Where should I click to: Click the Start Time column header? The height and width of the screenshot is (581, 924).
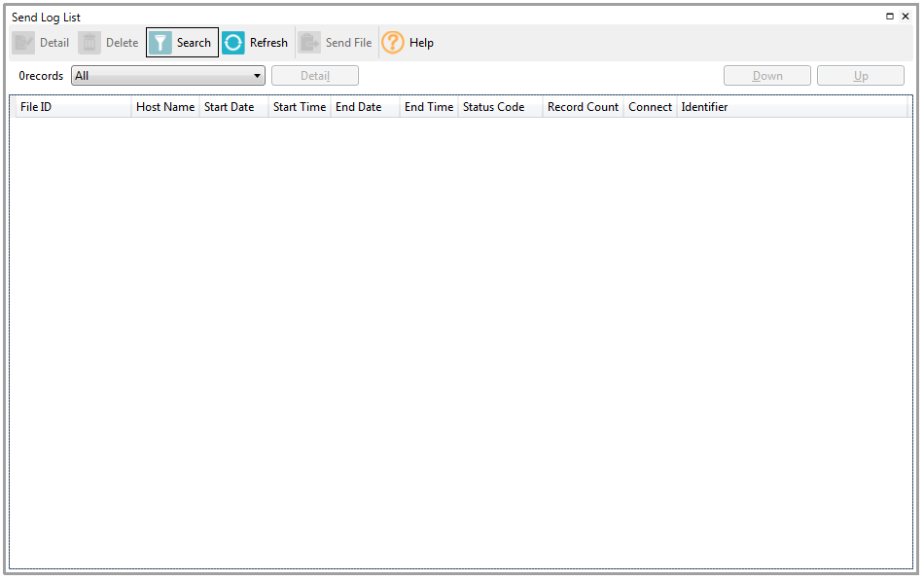pos(300,107)
